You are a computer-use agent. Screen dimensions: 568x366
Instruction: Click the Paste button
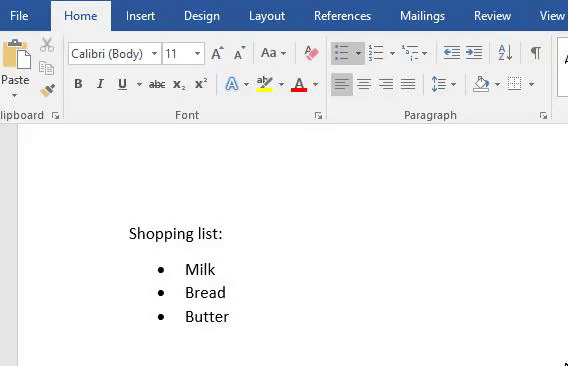tap(15, 67)
